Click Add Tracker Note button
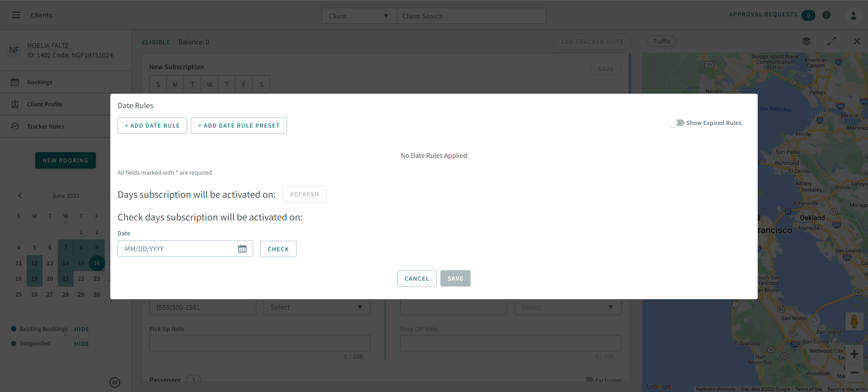Viewport: 868px width, 392px height. pos(592,42)
